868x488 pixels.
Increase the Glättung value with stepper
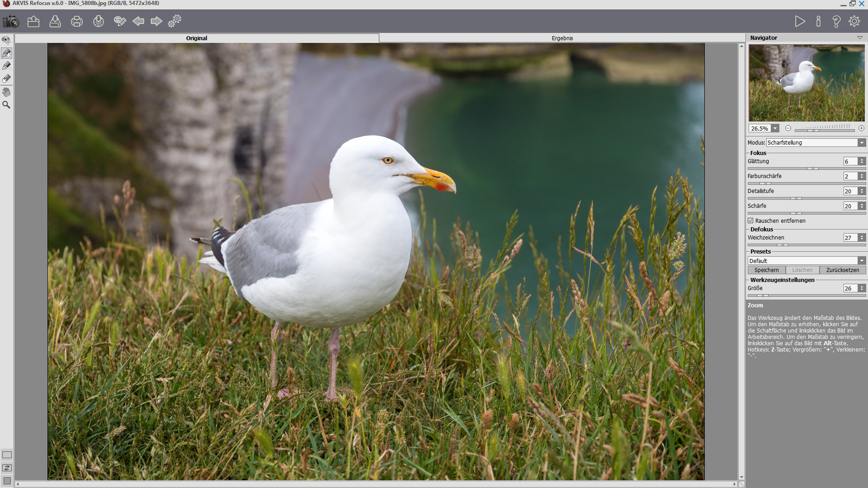[x=862, y=160]
